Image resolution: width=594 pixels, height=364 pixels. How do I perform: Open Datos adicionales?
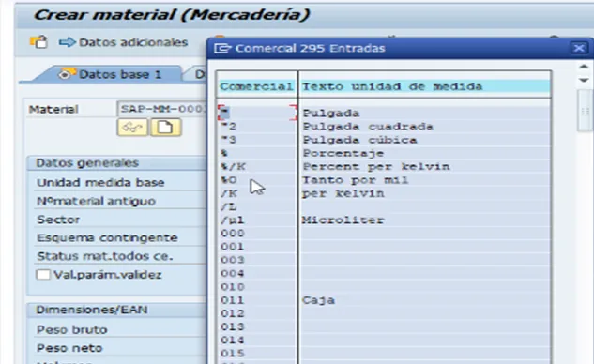click(124, 42)
